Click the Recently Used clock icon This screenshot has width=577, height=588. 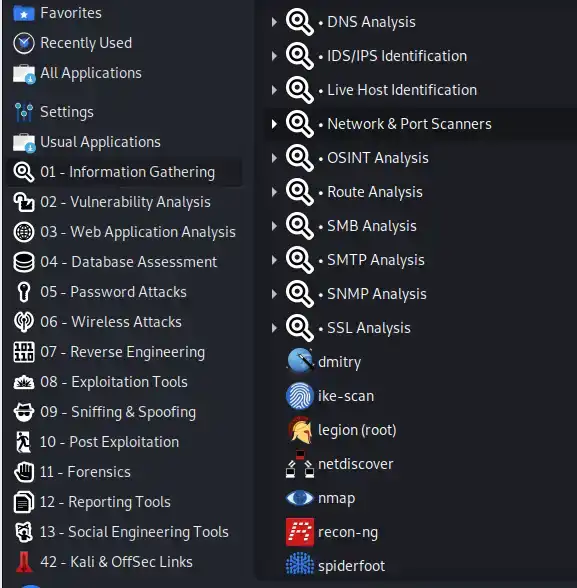(x=24, y=43)
